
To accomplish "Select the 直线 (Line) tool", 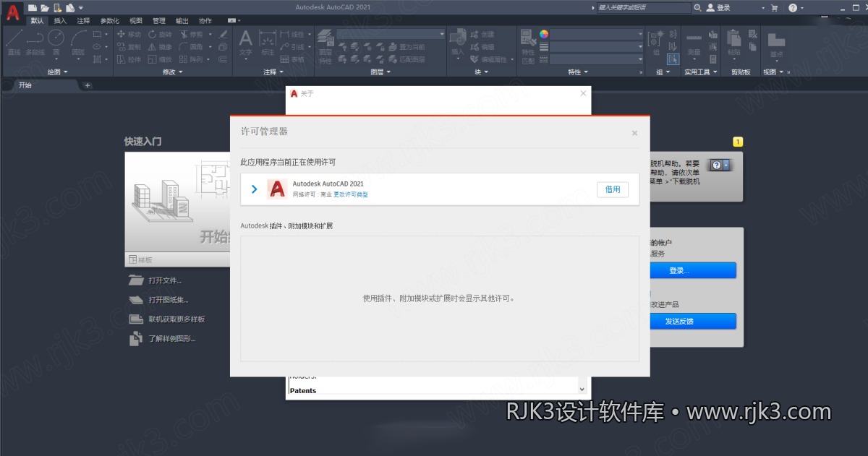I will (14, 43).
